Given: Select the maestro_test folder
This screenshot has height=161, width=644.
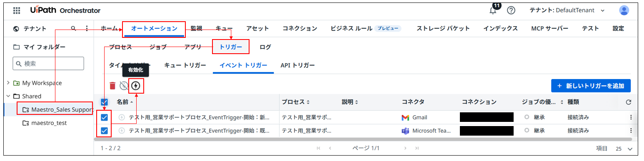Looking at the screenshot, I should point(45,123).
